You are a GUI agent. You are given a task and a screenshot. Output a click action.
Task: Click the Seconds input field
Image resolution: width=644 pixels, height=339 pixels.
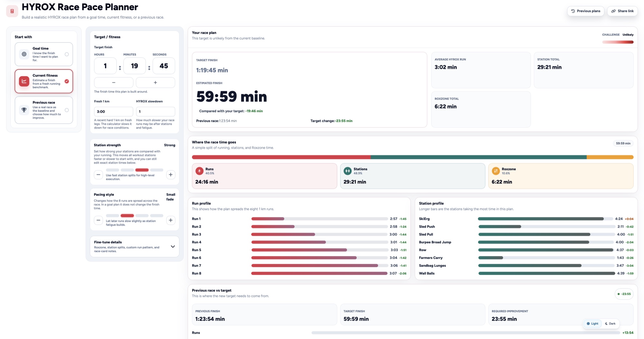point(164,66)
